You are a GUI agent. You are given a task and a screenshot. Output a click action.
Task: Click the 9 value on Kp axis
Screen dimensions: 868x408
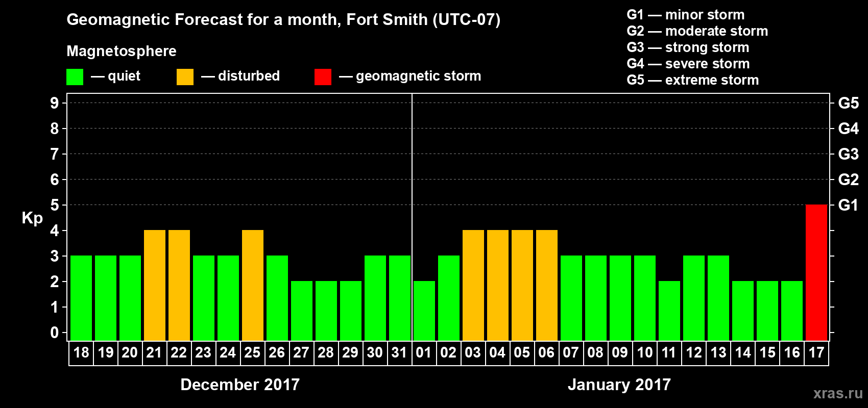click(x=55, y=103)
